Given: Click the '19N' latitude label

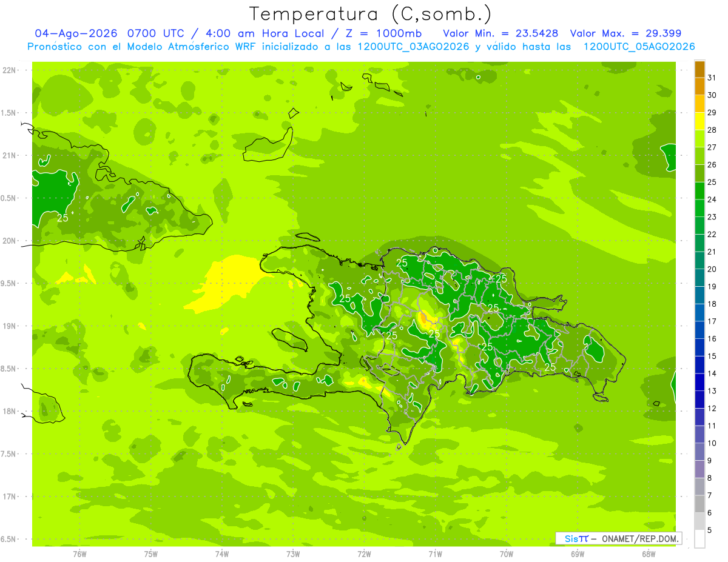Looking at the screenshot, I should [x=9, y=326].
